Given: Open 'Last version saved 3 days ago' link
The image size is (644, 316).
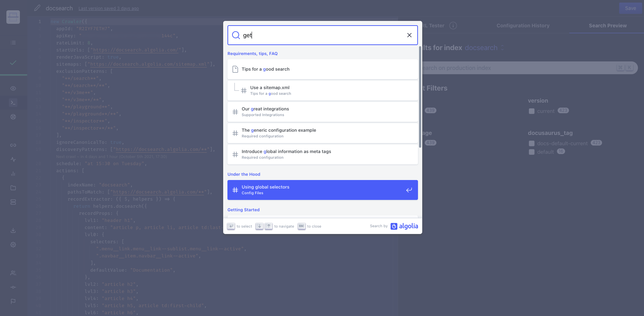Looking at the screenshot, I should click(x=108, y=9).
